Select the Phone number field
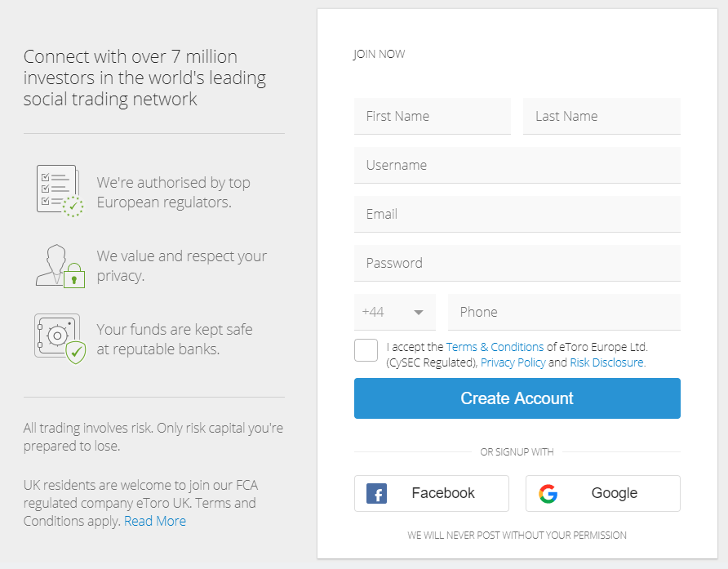This screenshot has width=728, height=569. 564,312
